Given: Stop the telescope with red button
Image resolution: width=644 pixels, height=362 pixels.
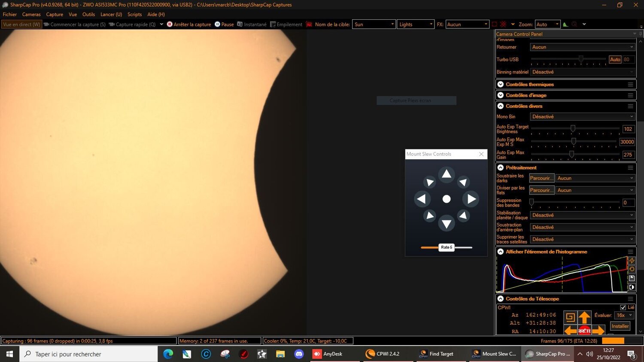Looking at the screenshot, I should click(584, 331).
